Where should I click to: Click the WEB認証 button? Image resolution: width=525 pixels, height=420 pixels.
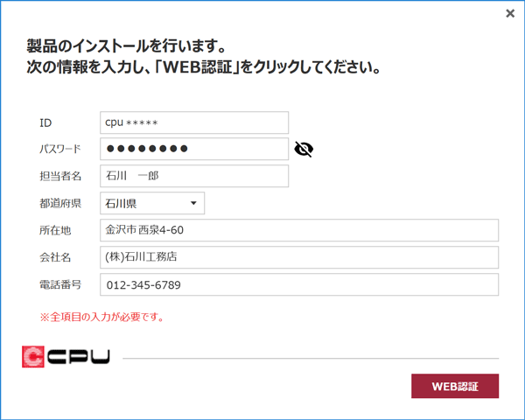pos(455,386)
